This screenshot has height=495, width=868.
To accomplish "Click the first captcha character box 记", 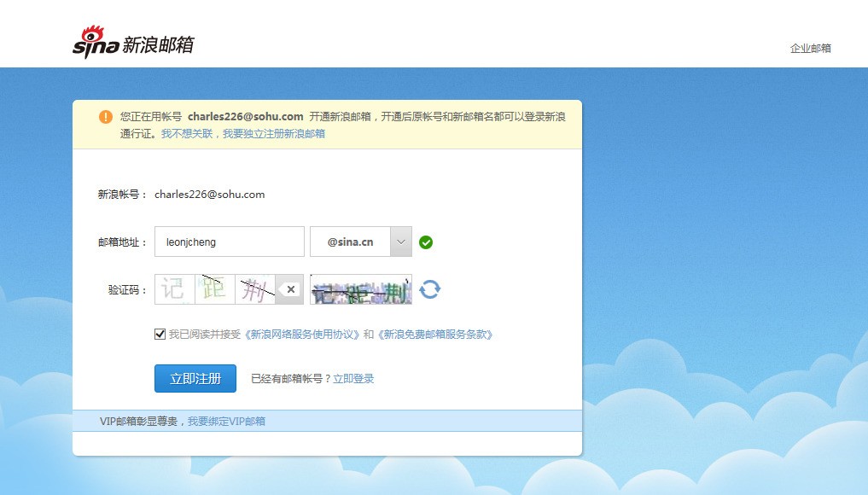I will click(x=175, y=289).
